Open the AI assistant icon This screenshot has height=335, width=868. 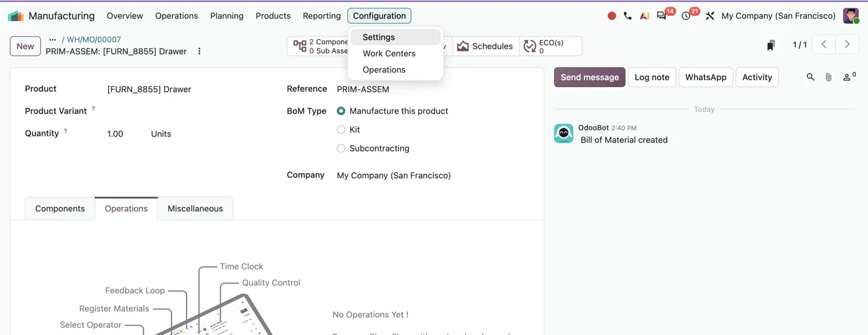[x=645, y=16]
